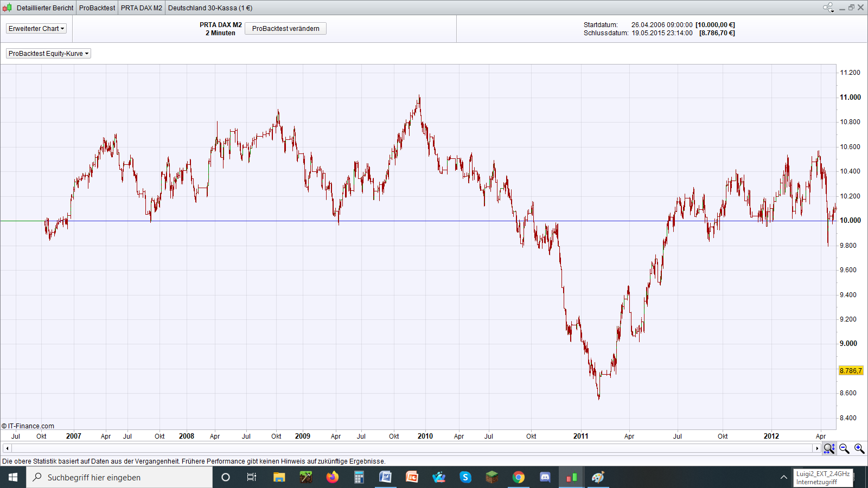The image size is (868, 488).
Task: Click the 10.000 price axis label
Action: click(x=850, y=221)
